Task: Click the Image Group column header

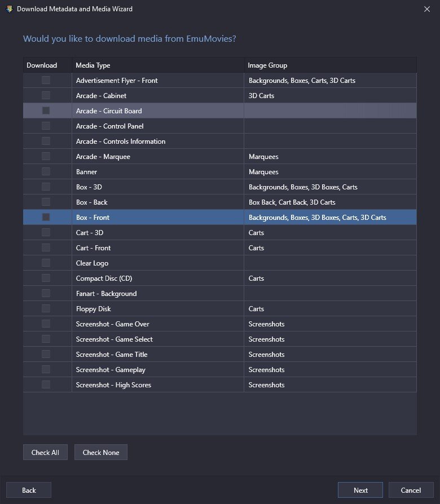Action: (x=331, y=65)
